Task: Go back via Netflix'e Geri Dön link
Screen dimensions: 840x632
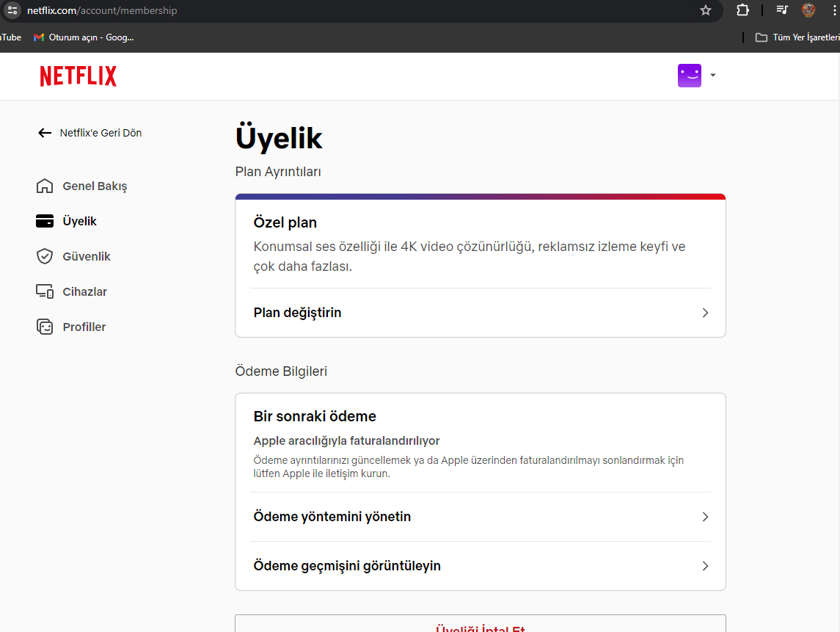Action: (101, 133)
